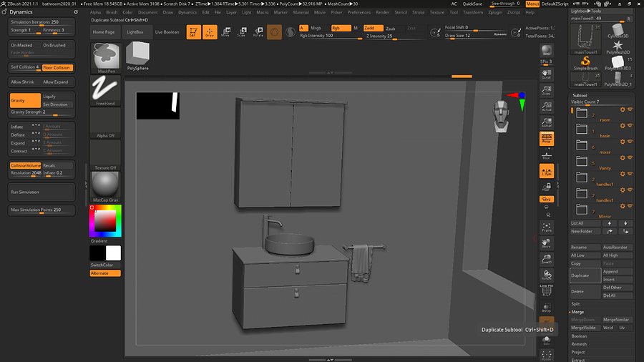Screen dimensions: 644x362
Task: Open the Texture Off selector
Action: tap(106, 155)
